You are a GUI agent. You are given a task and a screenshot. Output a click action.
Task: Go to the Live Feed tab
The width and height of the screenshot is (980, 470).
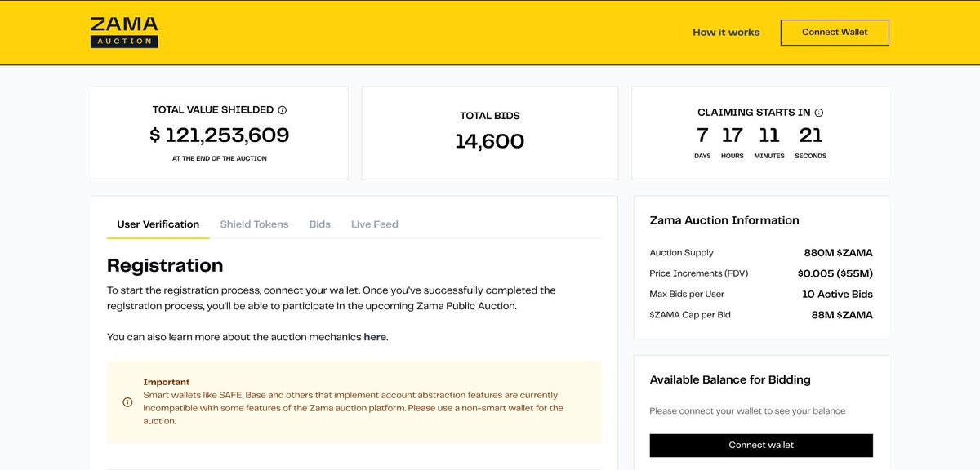(x=374, y=224)
